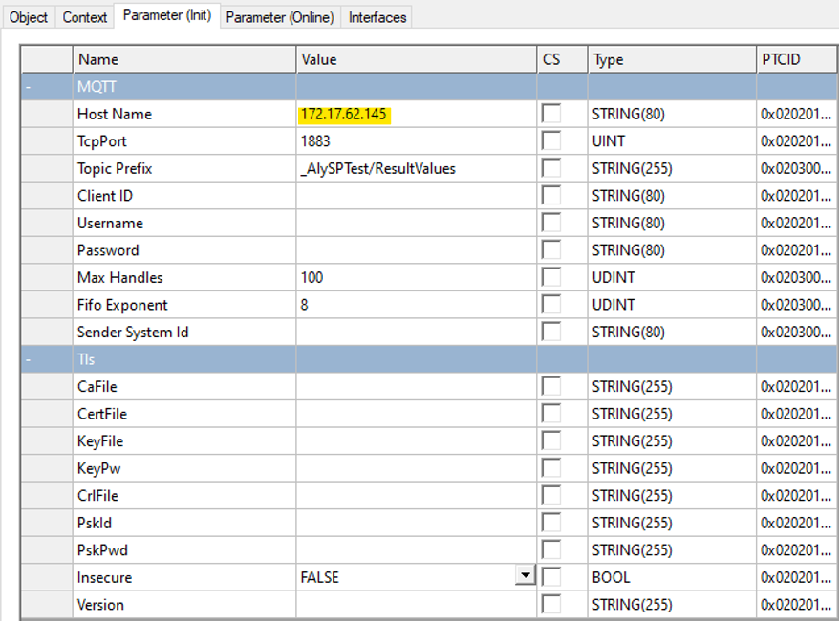840x623 pixels.
Task: Click the CS column header
Action: coord(562,59)
